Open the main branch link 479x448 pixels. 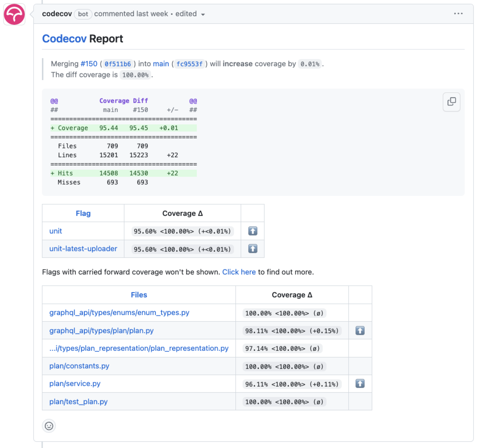point(161,64)
